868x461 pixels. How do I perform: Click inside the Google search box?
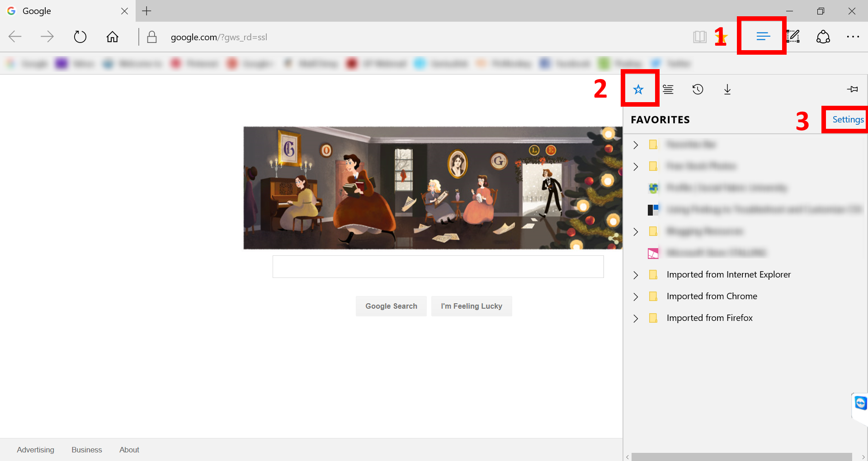[x=438, y=267]
